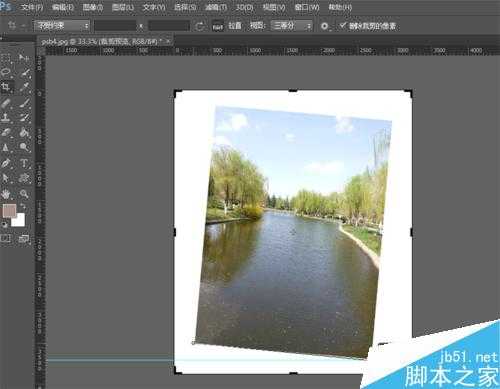Select the Healing Brush tool
The width and height of the screenshot is (500, 389).
6,103
